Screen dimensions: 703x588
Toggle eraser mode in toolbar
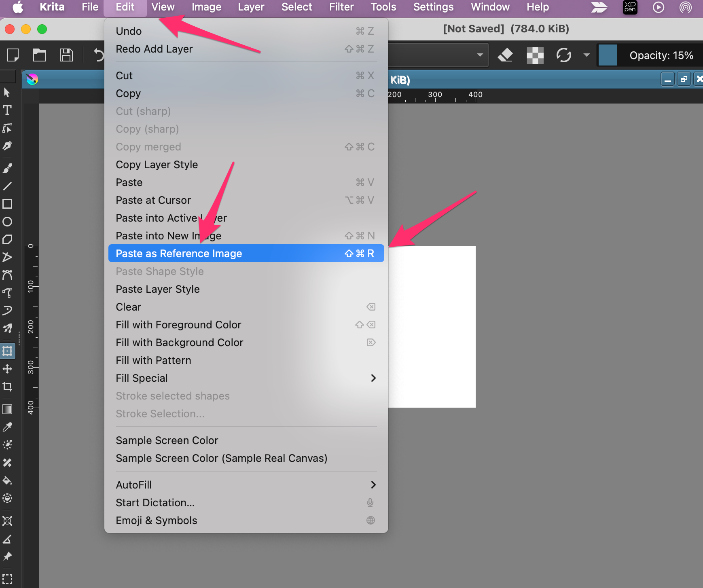click(505, 55)
